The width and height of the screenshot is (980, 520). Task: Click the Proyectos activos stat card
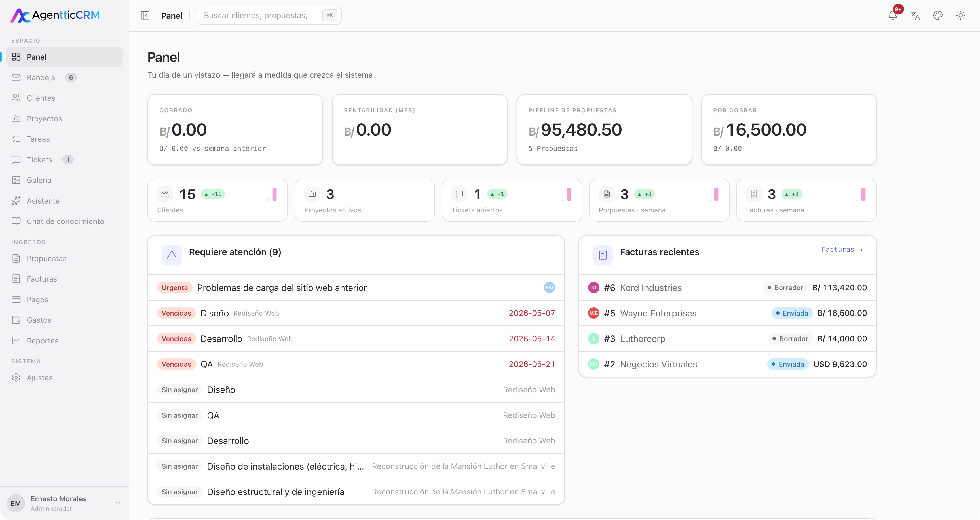364,200
